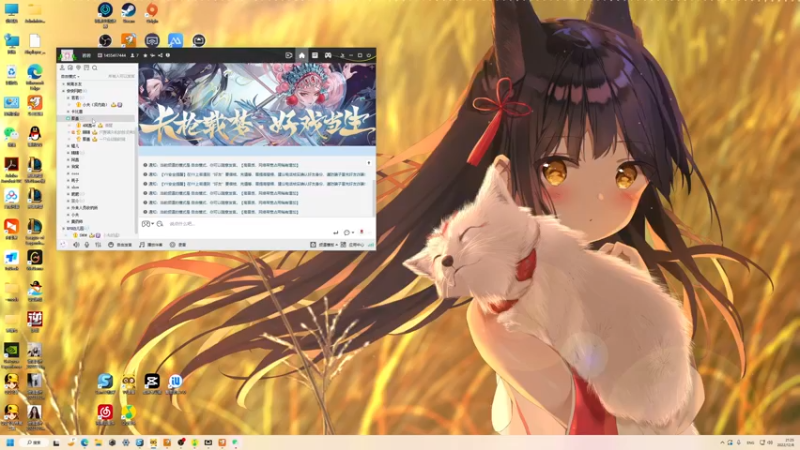Click the taskbar search box

pyautogui.click(x=35, y=442)
